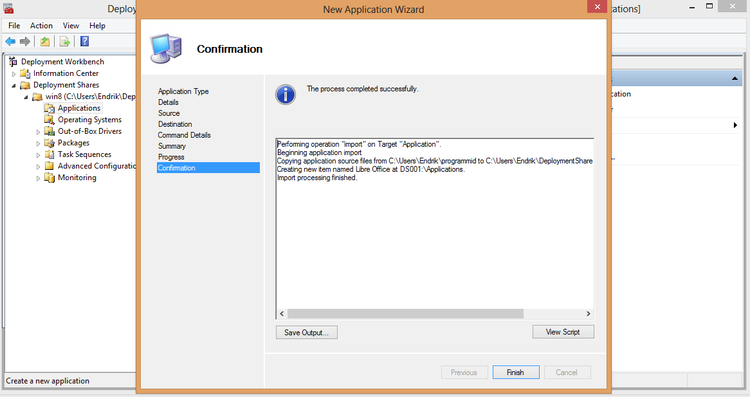Click the Up one level folder icon
The height and width of the screenshot is (397, 750).
coord(45,42)
